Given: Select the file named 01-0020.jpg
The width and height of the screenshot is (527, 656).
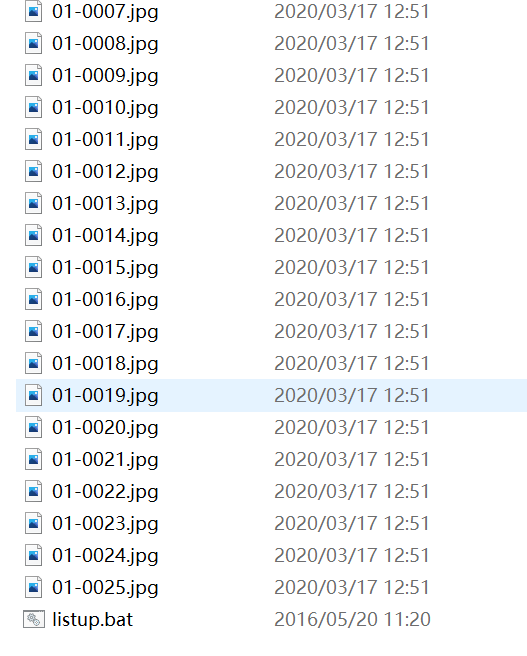Looking at the screenshot, I should [105, 428].
